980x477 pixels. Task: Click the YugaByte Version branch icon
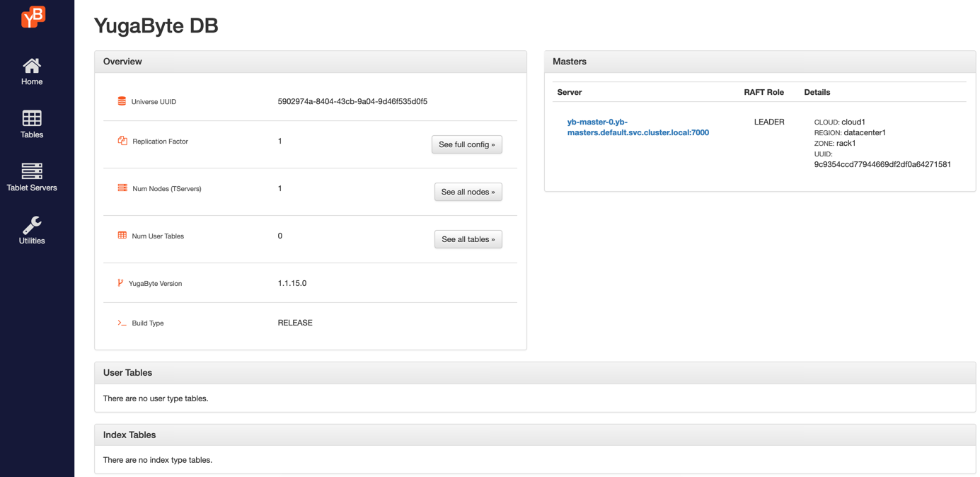coord(120,283)
